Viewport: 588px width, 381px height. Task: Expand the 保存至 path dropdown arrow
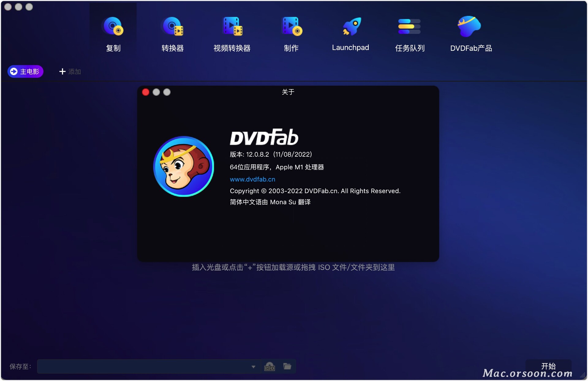pos(253,367)
